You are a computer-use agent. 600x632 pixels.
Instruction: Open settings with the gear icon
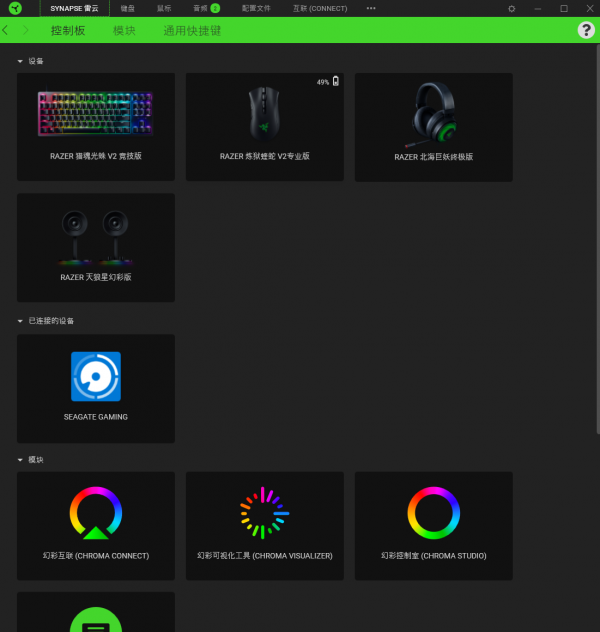[x=512, y=8]
